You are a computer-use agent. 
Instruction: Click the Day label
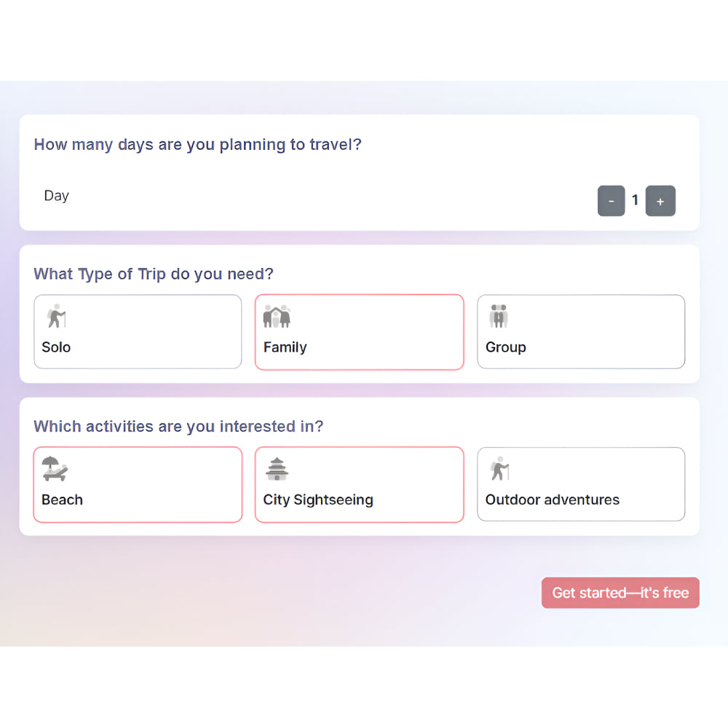56,195
